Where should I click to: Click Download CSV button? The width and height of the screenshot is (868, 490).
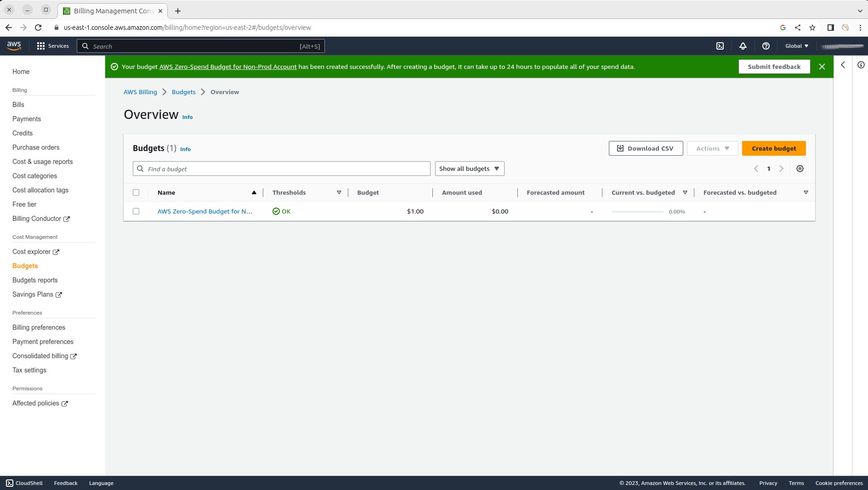646,148
